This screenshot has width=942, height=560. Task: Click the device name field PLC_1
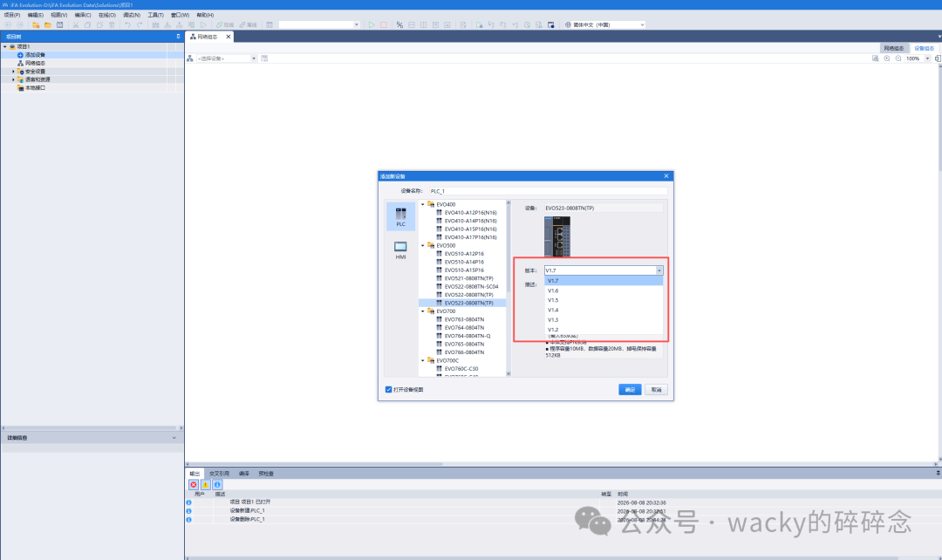click(x=547, y=191)
